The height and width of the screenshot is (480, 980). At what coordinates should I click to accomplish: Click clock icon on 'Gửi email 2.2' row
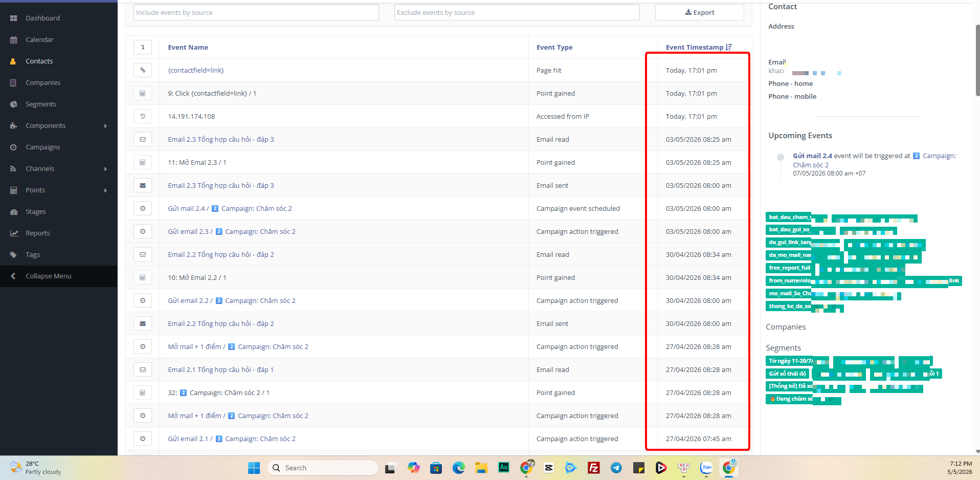tap(143, 300)
